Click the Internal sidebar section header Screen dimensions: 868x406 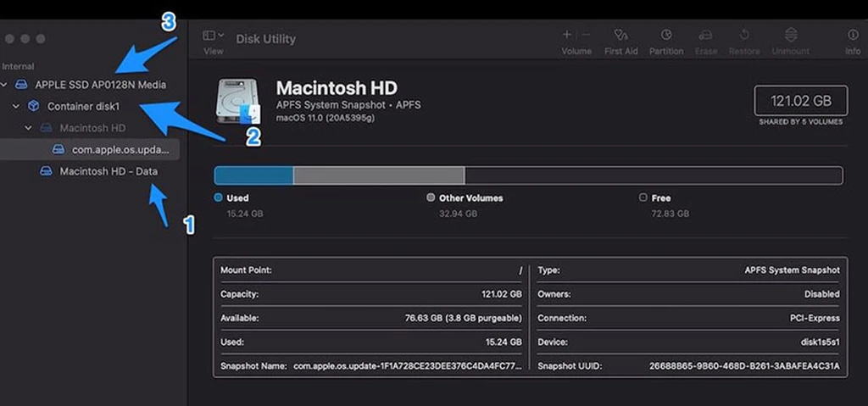pos(18,66)
